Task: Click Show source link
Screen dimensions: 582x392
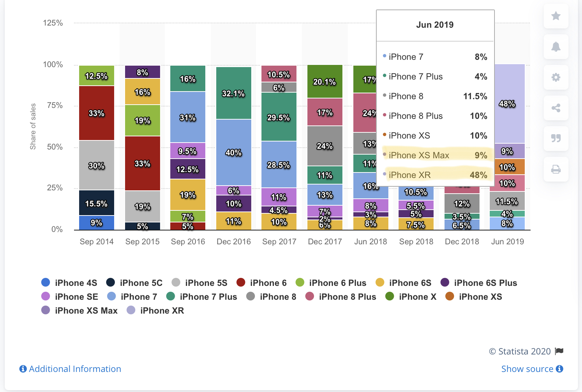Action: tap(527, 369)
